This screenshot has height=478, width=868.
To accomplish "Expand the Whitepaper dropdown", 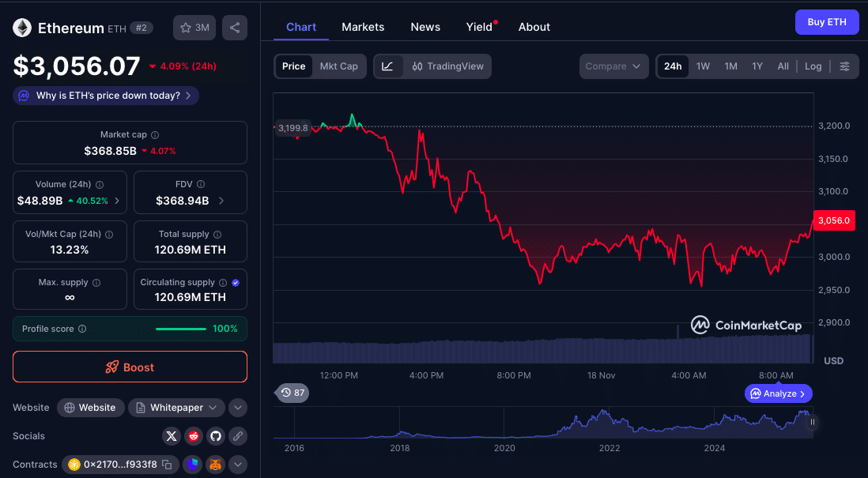I will (x=176, y=408).
